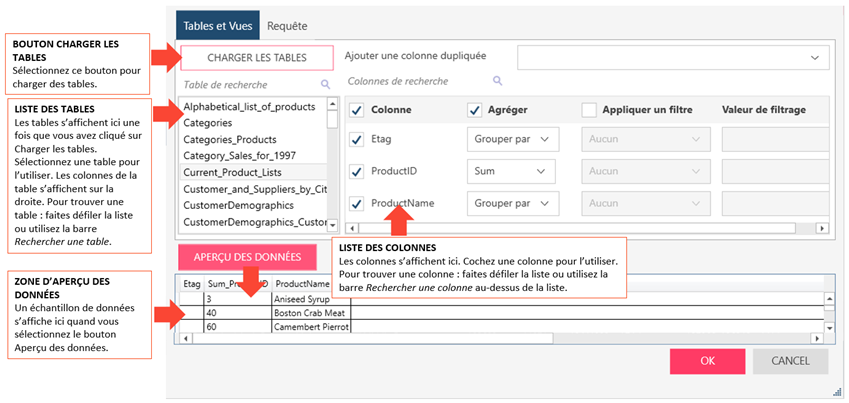This screenshot has width=849, height=403.
Task: Open the Ajouter une colonne dupliquée dropdown
Action: tap(673, 58)
